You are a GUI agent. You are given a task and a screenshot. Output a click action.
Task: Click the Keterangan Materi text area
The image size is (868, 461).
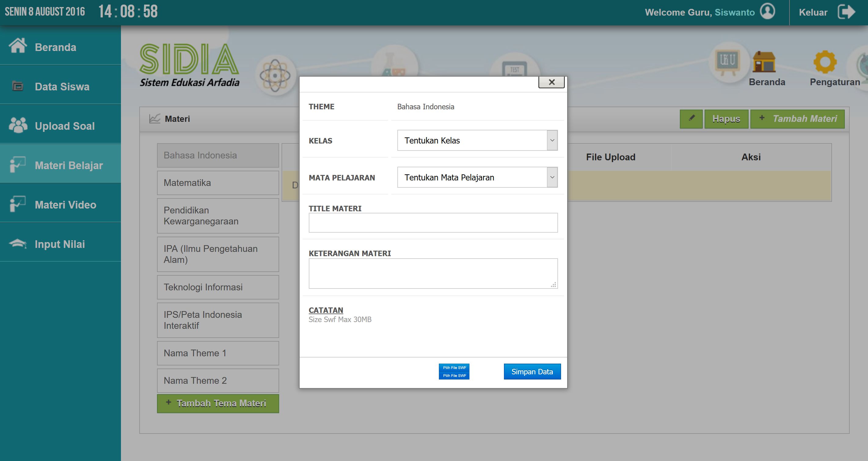(x=433, y=274)
